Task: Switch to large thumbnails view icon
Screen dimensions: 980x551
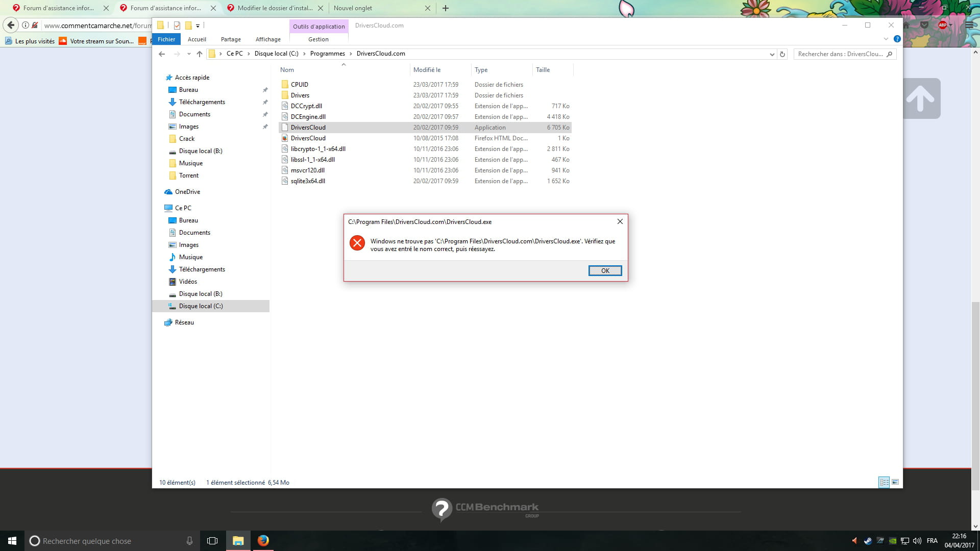Action: (895, 482)
